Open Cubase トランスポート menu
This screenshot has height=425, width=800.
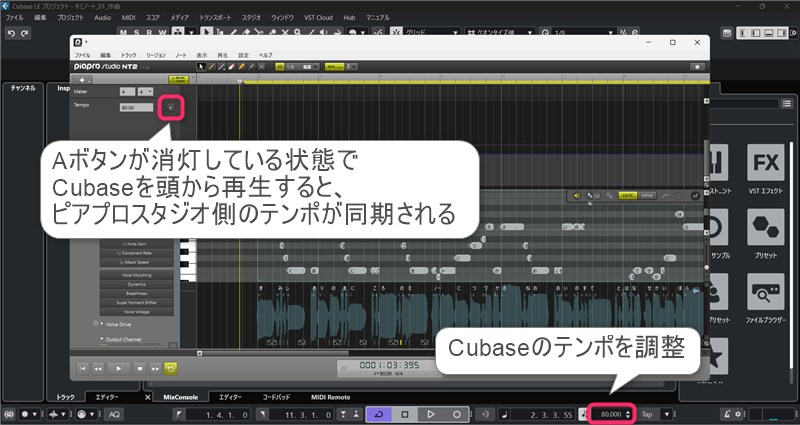[215, 17]
